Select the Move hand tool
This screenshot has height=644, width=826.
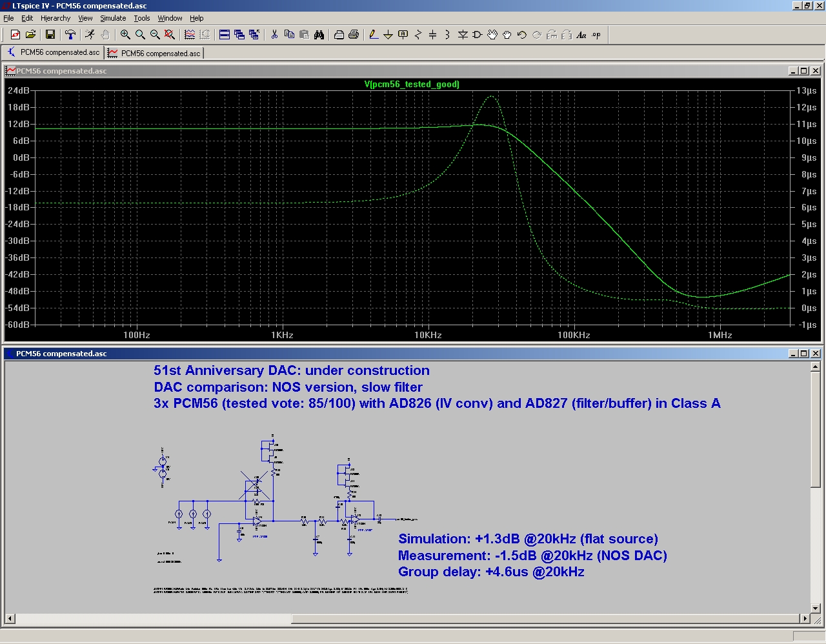(x=492, y=35)
